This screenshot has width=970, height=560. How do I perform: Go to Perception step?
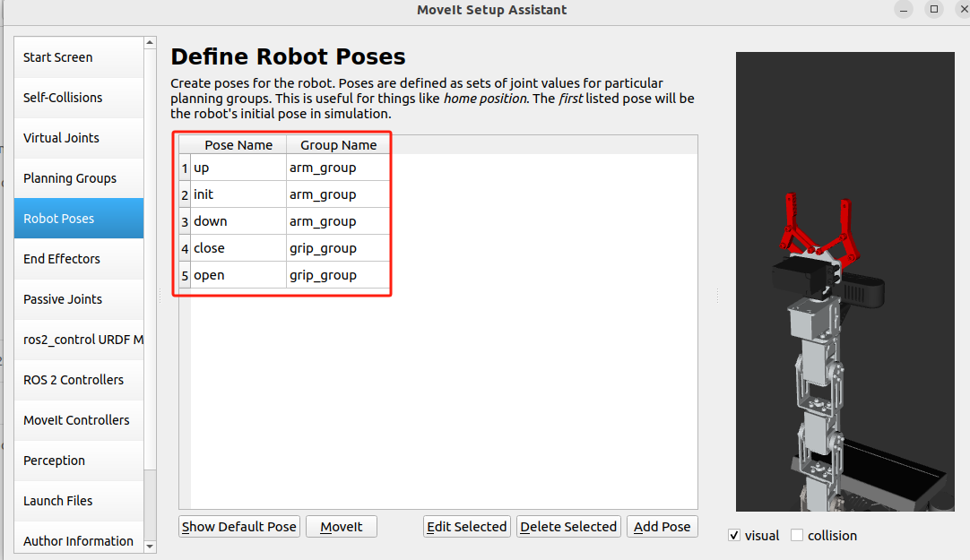(79, 461)
